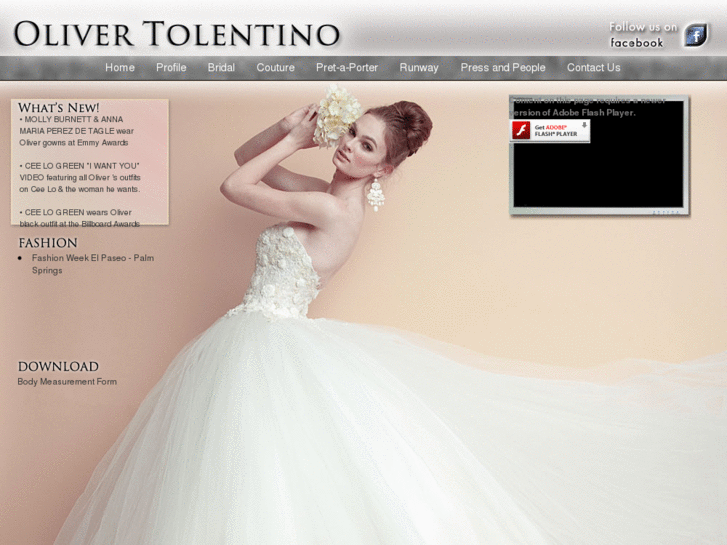The image size is (727, 545).
Task: Open Press and People page
Action: pyautogui.click(x=503, y=68)
